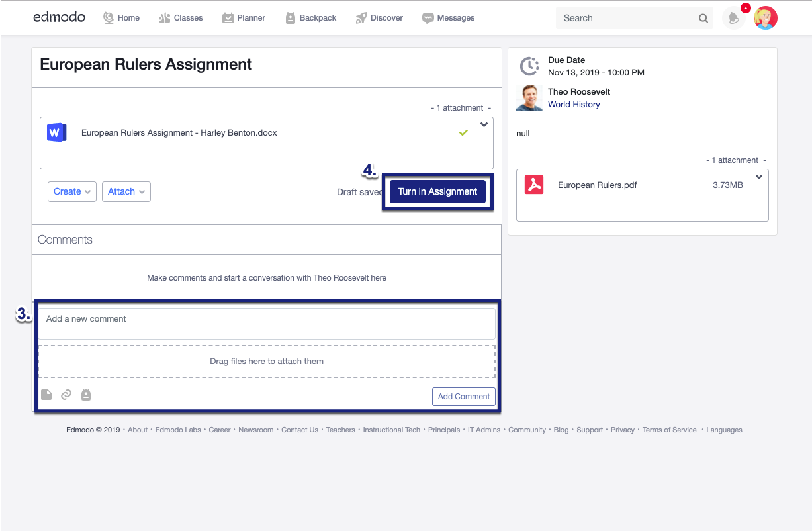The width and height of the screenshot is (812, 531).
Task: Open the Teachers footer link
Action: click(341, 430)
